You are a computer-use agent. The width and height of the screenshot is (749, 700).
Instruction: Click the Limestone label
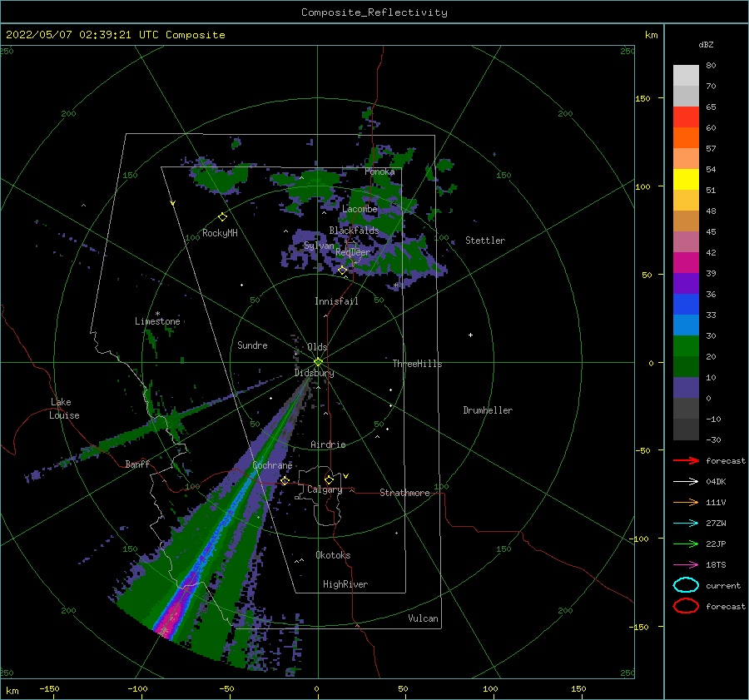[x=157, y=321]
